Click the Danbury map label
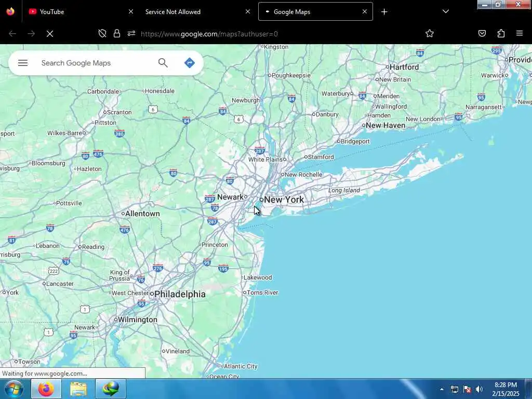This screenshot has width=532, height=399. [x=327, y=115]
